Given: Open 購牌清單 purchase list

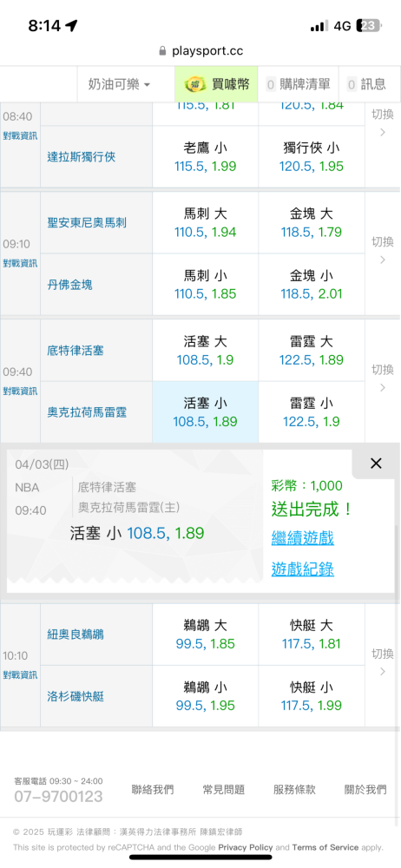Looking at the screenshot, I should click(x=299, y=84).
